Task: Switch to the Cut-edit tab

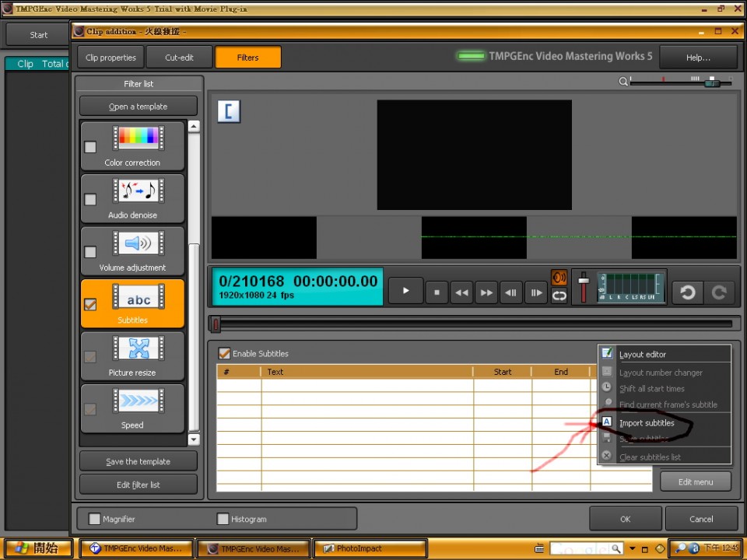Action: pyautogui.click(x=179, y=58)
